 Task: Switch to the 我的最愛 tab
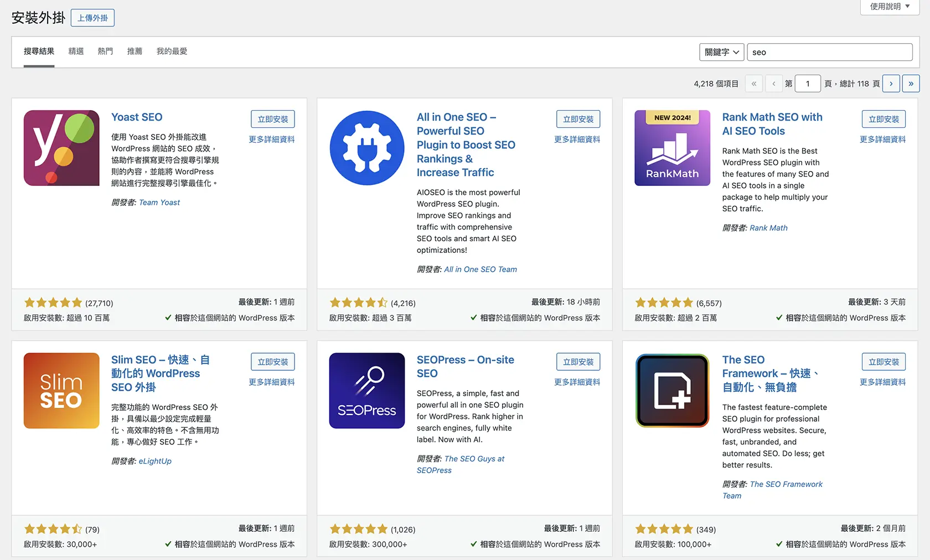pyautogui.click(x=172, y=51)
